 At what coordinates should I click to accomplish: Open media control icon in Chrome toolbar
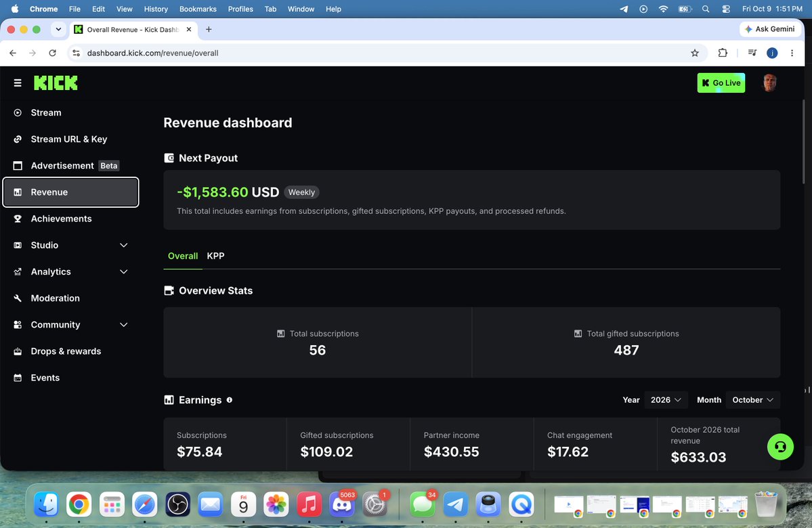click(752, 53)
